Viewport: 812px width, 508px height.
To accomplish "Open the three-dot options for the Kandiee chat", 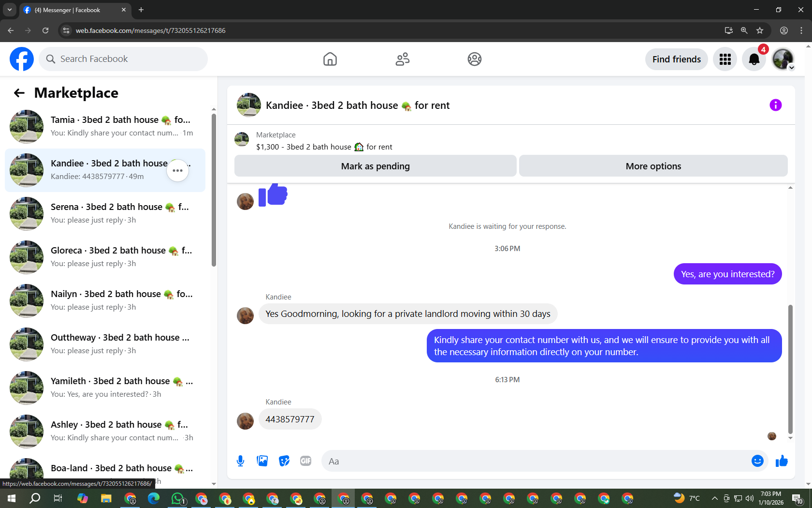I will (x=177, y=170).
